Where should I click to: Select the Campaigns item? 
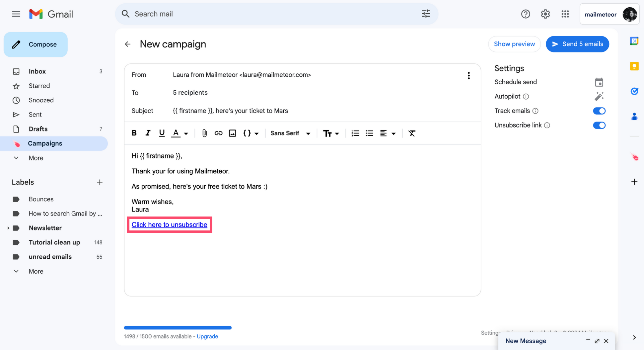(x=54, y=143)
